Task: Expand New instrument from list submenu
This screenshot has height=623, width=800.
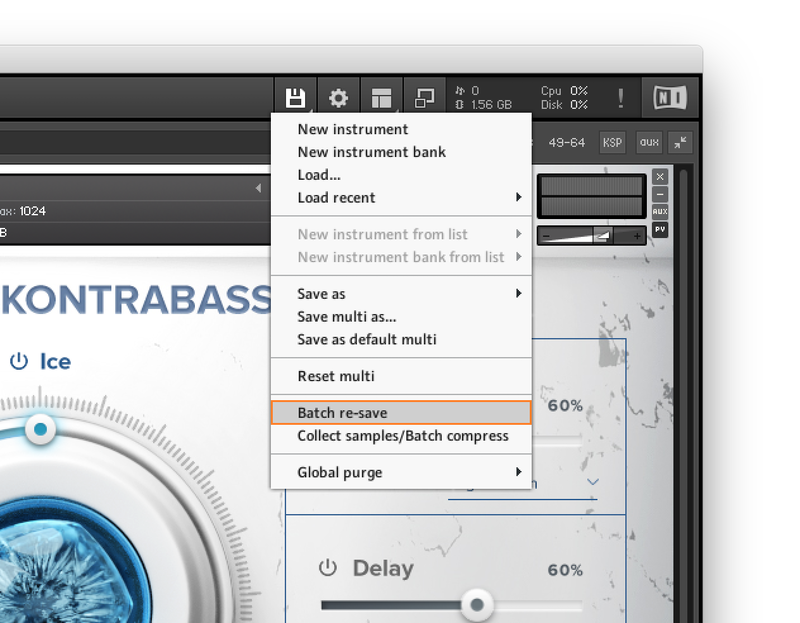Action: pyautogui.click(x=402, y=234)
